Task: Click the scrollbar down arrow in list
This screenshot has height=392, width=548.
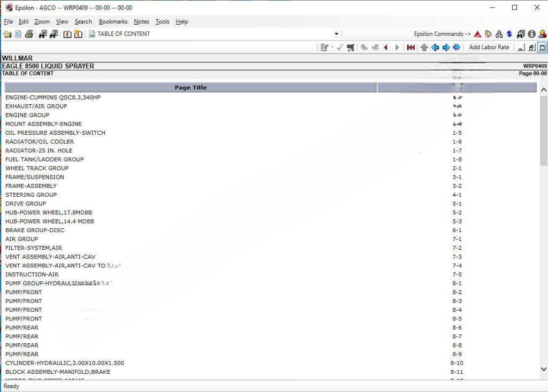Action: 544,369
